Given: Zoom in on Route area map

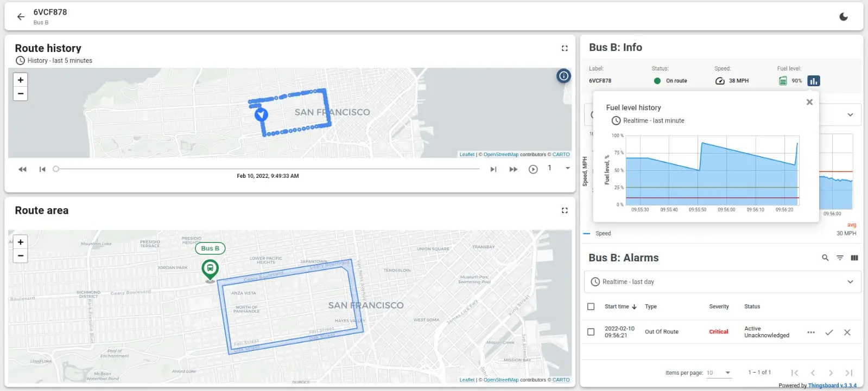Looking at the screenshot, I should click(x=21, y=242).
